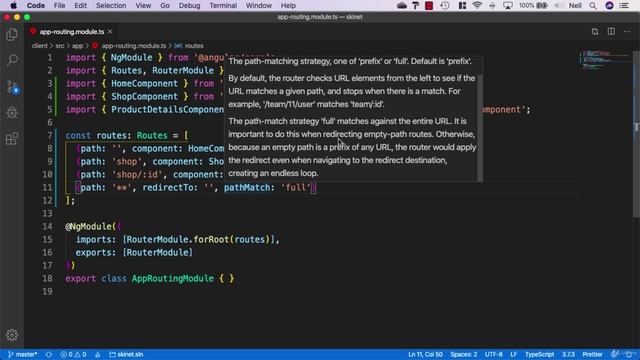
Task: Close the app-routing.module.ts tab
Action: coord(110,31)
